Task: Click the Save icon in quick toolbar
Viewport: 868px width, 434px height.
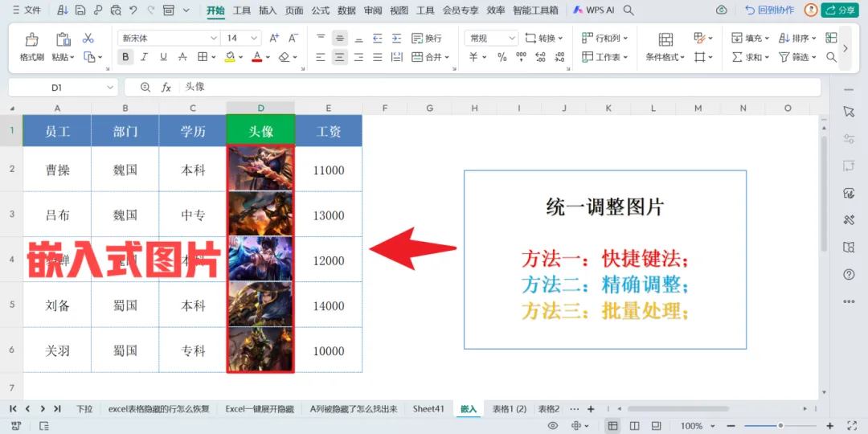Action: [80, 10]
